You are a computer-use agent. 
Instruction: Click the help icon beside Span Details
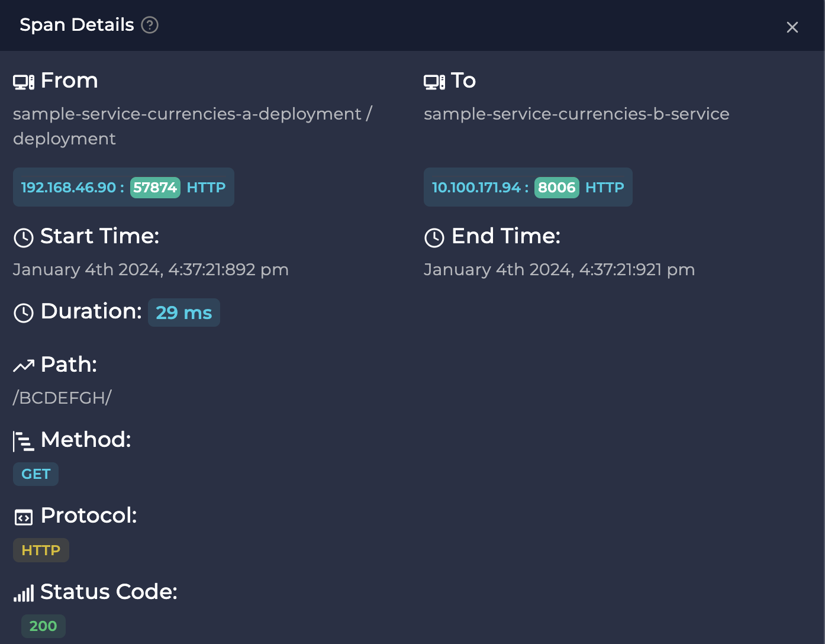pos(150,25)
